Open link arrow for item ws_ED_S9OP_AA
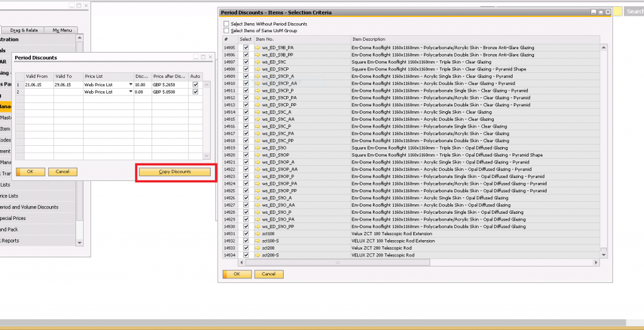 [257, 169]
